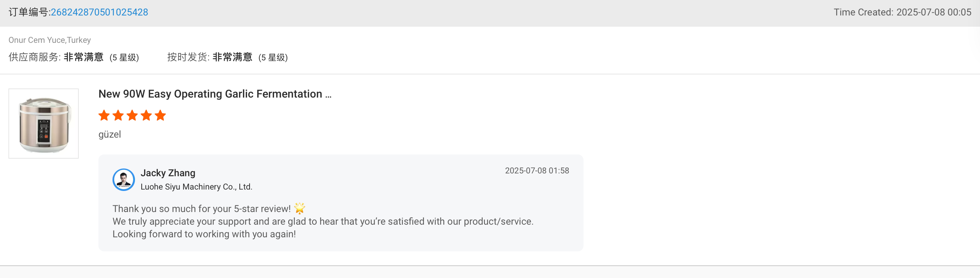The width and height of the screenshot is (980, 278).
Task: Click buyer name Onur Cem Yuce, Turkey
Action: click(x=50, y=40)
